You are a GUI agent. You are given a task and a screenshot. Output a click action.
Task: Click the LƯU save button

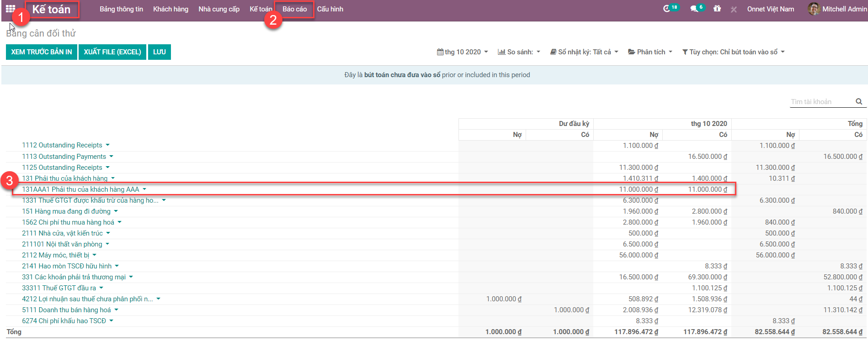pos(159,52)
